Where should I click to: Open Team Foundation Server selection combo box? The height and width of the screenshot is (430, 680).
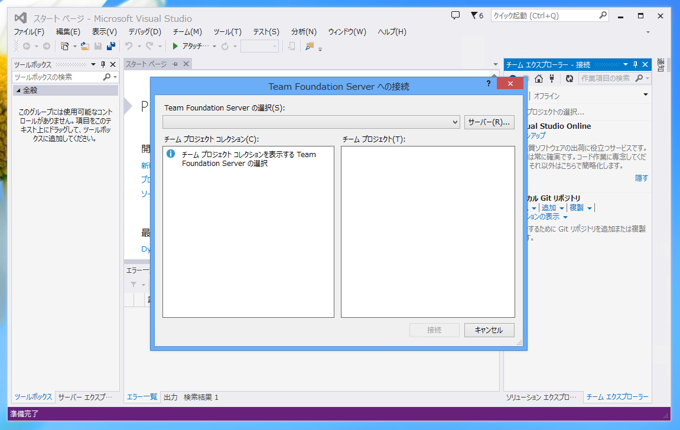(311, 122)
